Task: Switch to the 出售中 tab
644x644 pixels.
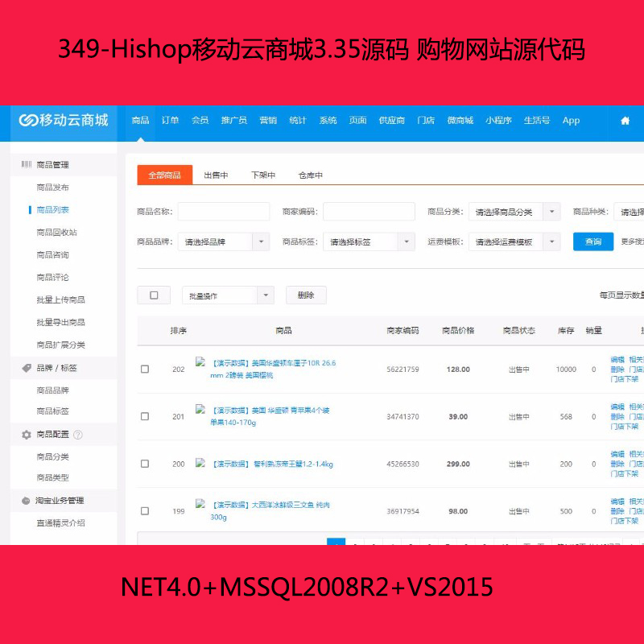Action: point(216,175)
